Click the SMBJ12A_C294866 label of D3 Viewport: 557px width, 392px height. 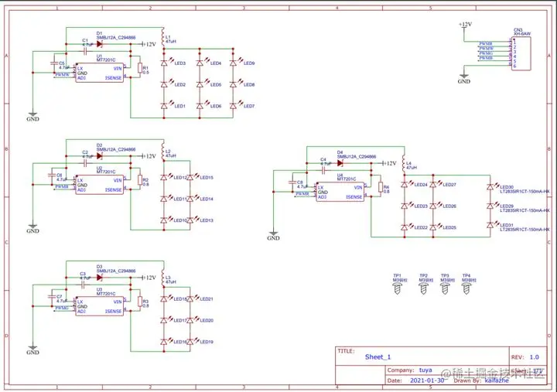click(116, 271)
